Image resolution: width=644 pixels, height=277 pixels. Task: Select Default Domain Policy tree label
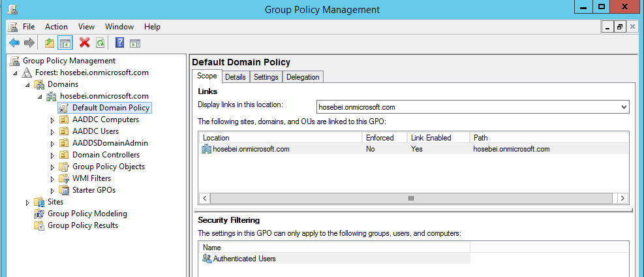(110, 108)
